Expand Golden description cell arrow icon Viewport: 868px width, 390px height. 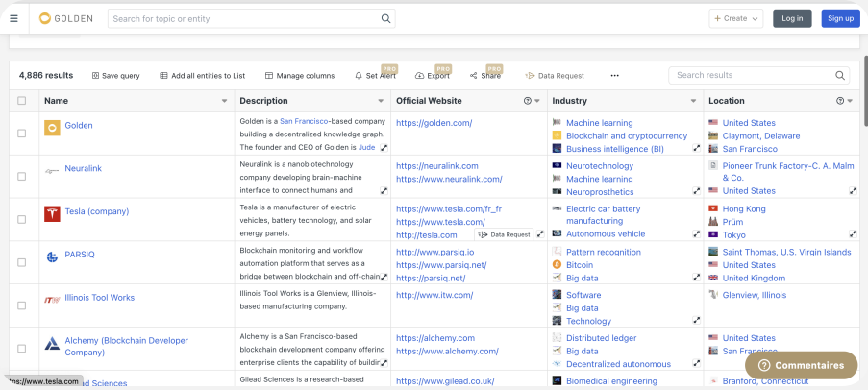coord(384,148)
